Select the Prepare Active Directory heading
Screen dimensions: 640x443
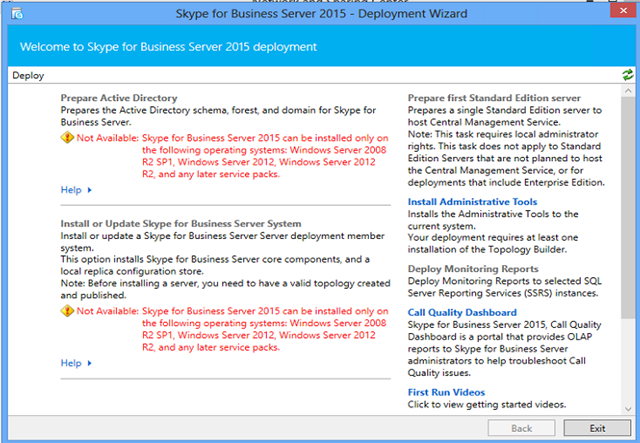pyautogui.click(x=119, y=98)
